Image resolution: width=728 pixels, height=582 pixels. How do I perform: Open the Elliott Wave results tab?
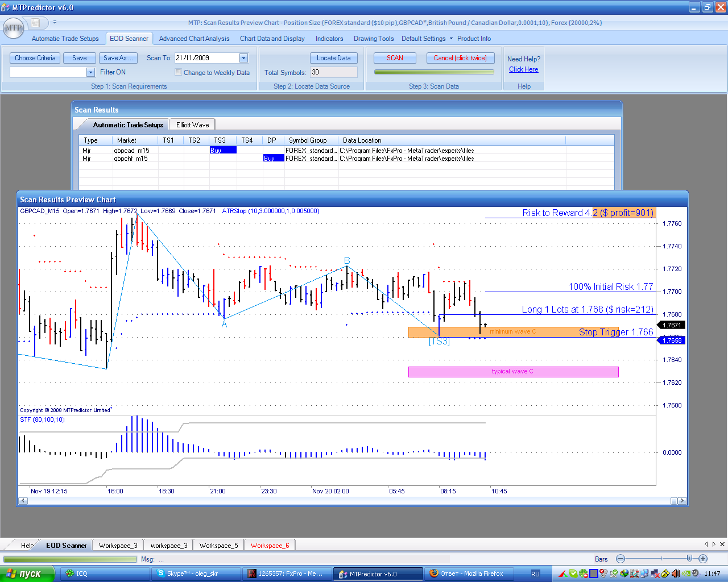point(192,125)
